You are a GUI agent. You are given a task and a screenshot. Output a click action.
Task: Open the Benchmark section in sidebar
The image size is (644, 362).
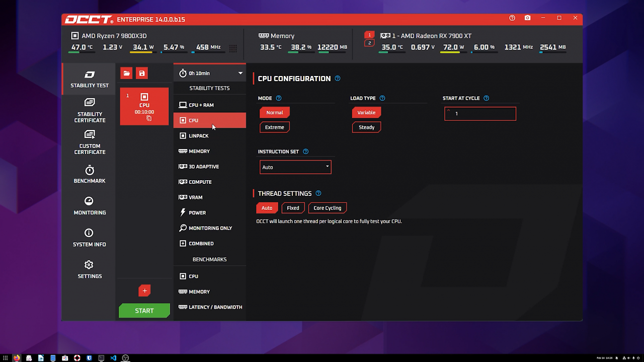(90, 174)
